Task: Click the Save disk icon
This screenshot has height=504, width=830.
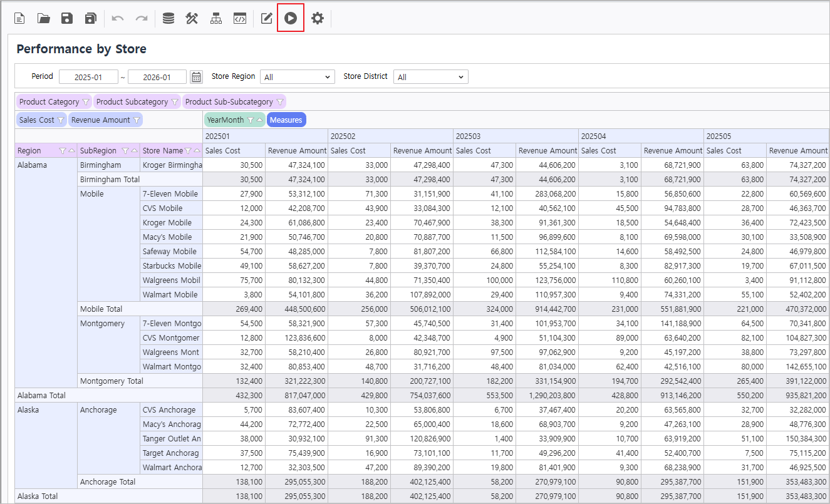Action: pyautogui.click(x=67, y=19)
